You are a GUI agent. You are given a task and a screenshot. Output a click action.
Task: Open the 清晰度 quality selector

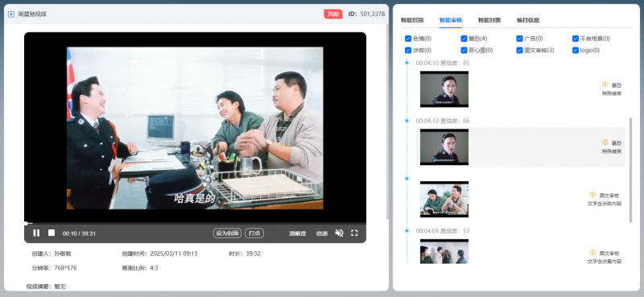pos(298,233)
